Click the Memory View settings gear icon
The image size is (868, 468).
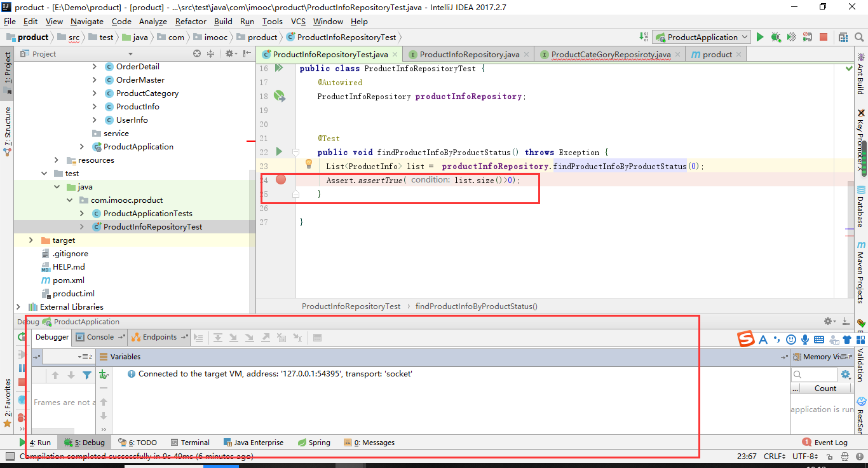(x=845, y=375)
